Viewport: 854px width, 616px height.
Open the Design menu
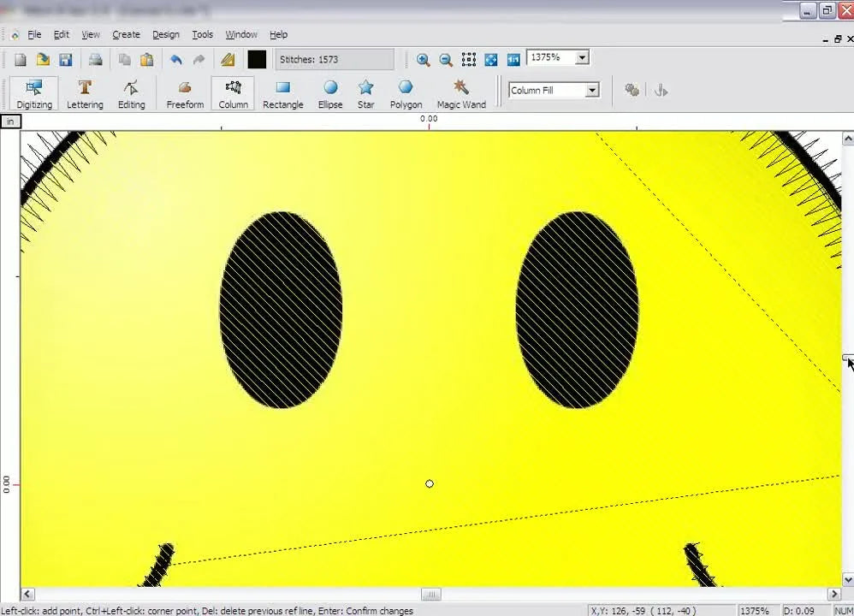point(165,34)
